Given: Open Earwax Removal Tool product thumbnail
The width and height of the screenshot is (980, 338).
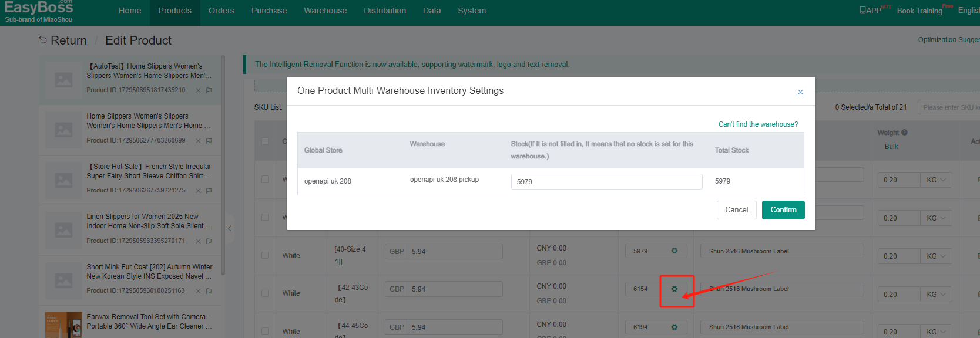Looking at the screenshot, I should click(x=63, y=325).
